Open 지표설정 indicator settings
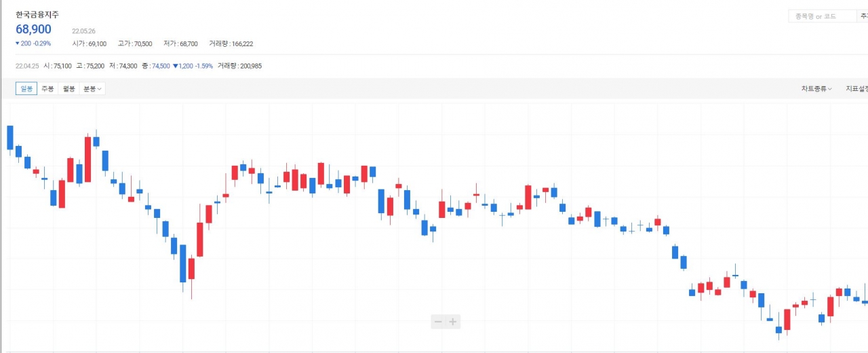This screenshot has width=868, height=353. pyautogui.click(x=856, y=89)
